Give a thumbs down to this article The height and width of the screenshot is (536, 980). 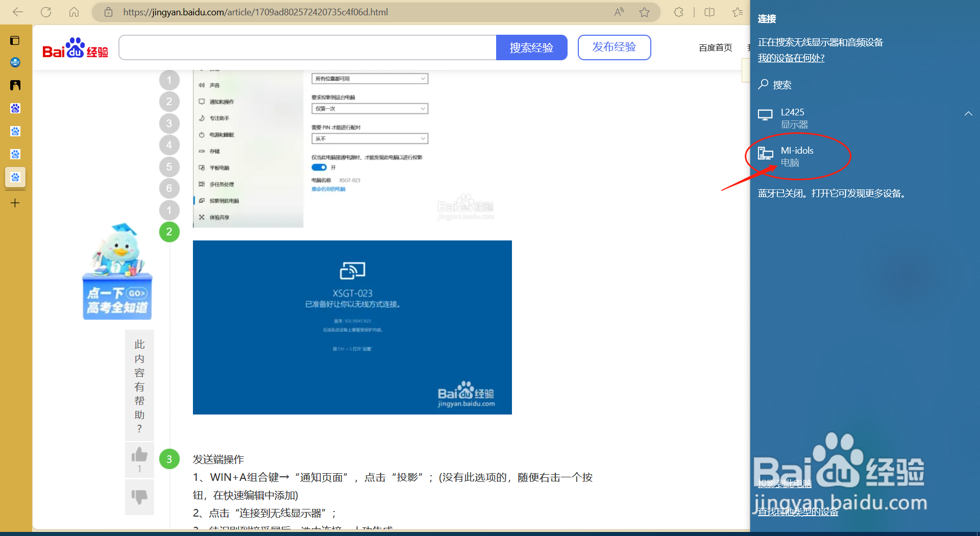[x=139, y=497]
